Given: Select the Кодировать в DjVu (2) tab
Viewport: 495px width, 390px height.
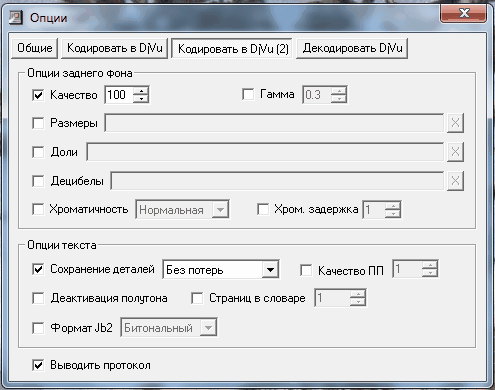Looking at the screenshot, I should 232,49.
